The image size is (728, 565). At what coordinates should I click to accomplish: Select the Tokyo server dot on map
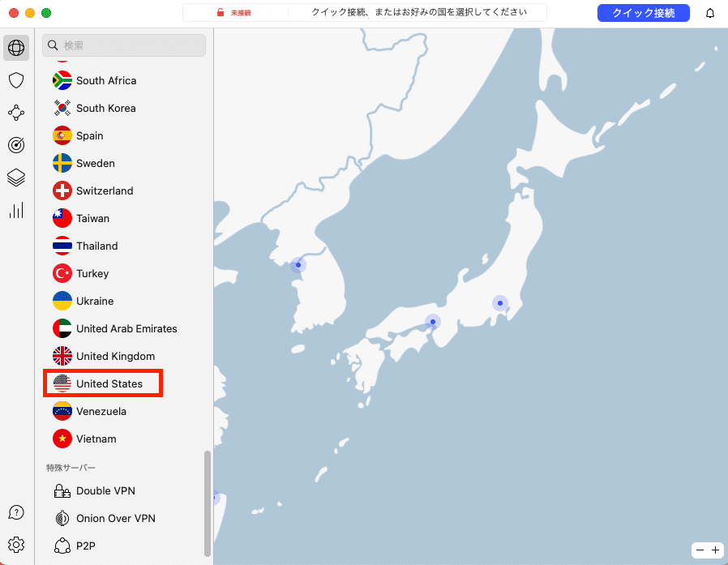[x=500, y=303]
